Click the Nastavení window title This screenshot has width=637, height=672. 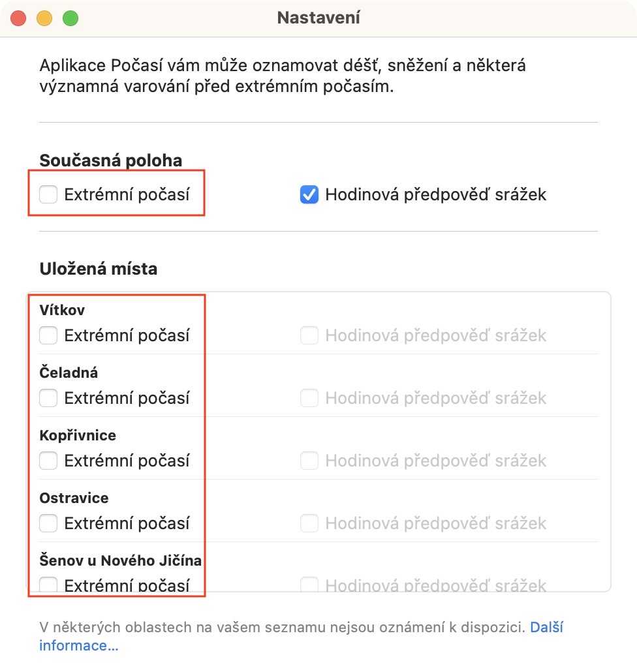tap(318, 18)
